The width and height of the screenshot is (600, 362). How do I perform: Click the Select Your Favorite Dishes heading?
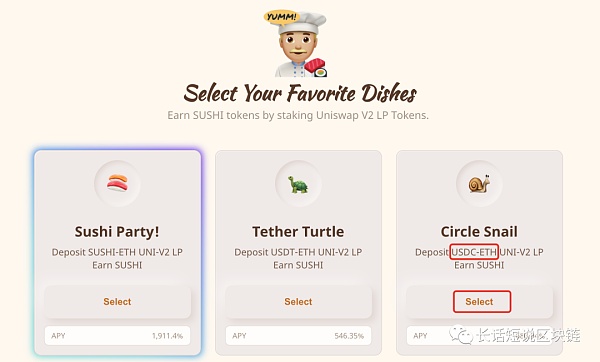click(x=300, y=93)
